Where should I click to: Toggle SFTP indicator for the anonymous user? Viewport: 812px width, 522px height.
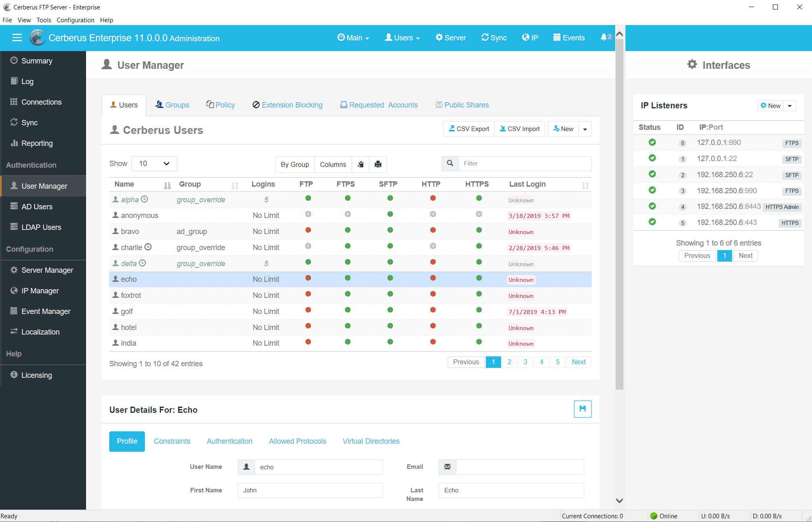click(x=390, y=214)
